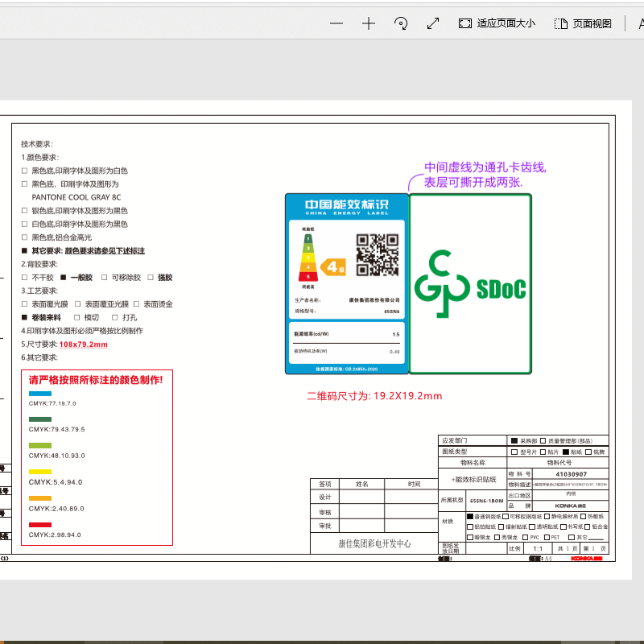This screenshot has height=644, width=644.
Task: Click the KONKA brand cell
Action: pyautogui.click(x=571, y=506)
